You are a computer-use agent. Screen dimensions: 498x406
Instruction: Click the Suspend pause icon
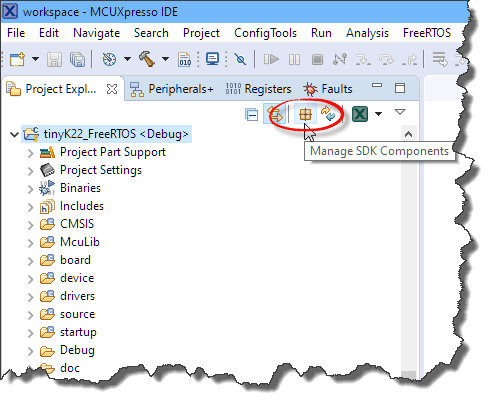[x=294, y=60]
